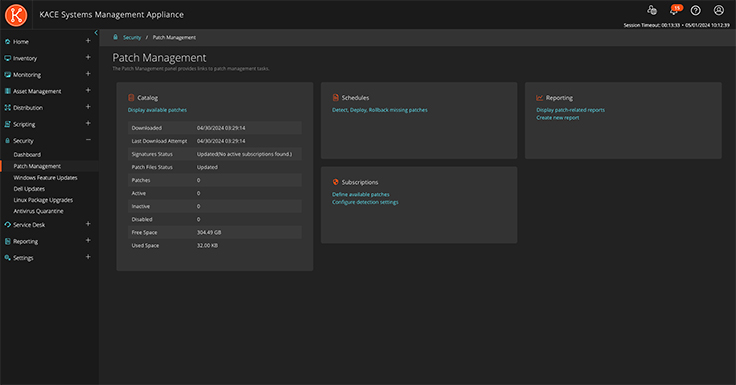This screenshot has height=385, width=736.
Task: Expand the Home menu plus
Action: (x=88, y=41)
